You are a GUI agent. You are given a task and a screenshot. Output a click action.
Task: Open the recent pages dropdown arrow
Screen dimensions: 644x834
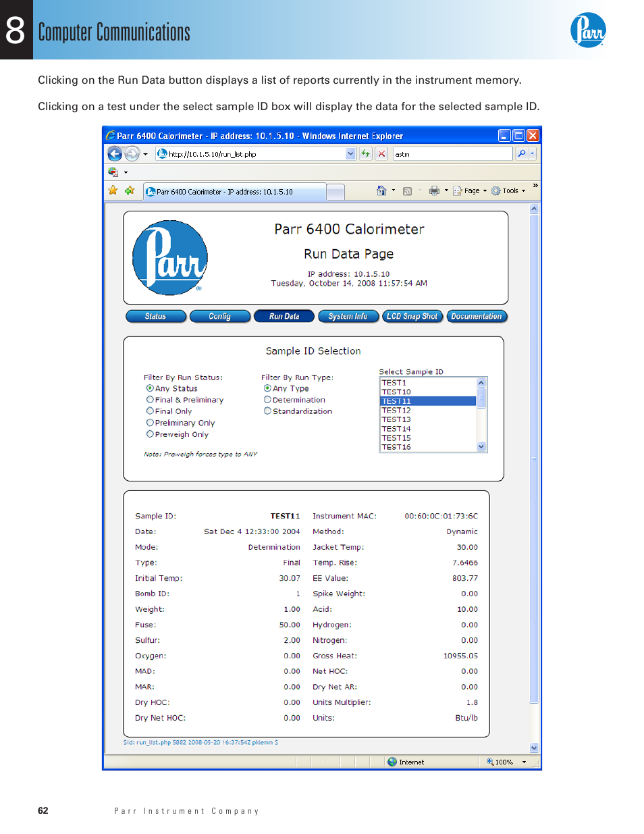145,154
